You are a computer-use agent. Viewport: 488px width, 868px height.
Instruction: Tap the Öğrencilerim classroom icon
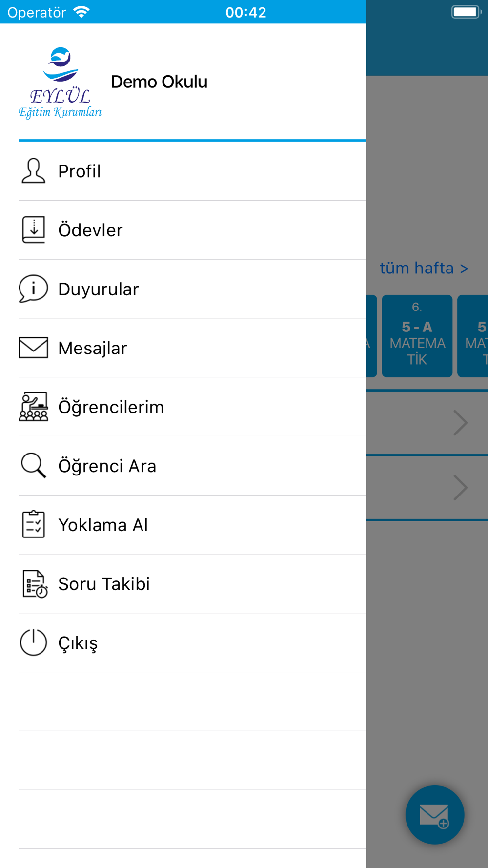point(33,407)
